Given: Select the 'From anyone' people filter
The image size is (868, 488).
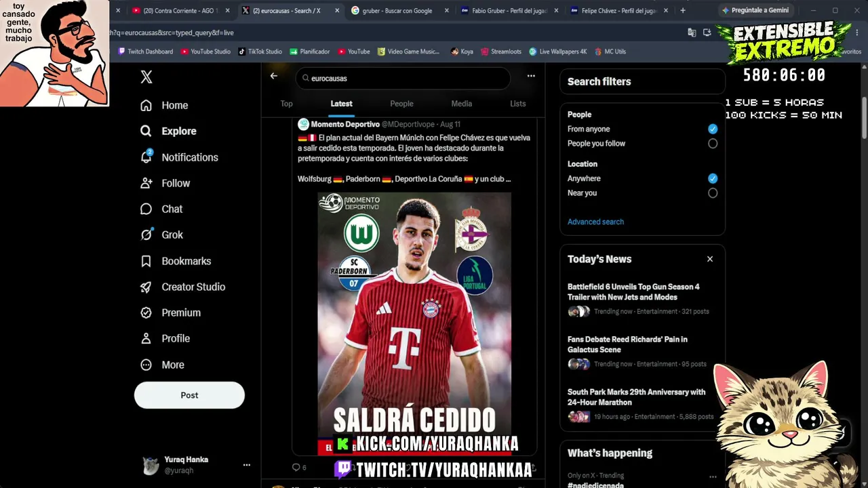Looking at the screenshot, I should (x=713, y=129).
